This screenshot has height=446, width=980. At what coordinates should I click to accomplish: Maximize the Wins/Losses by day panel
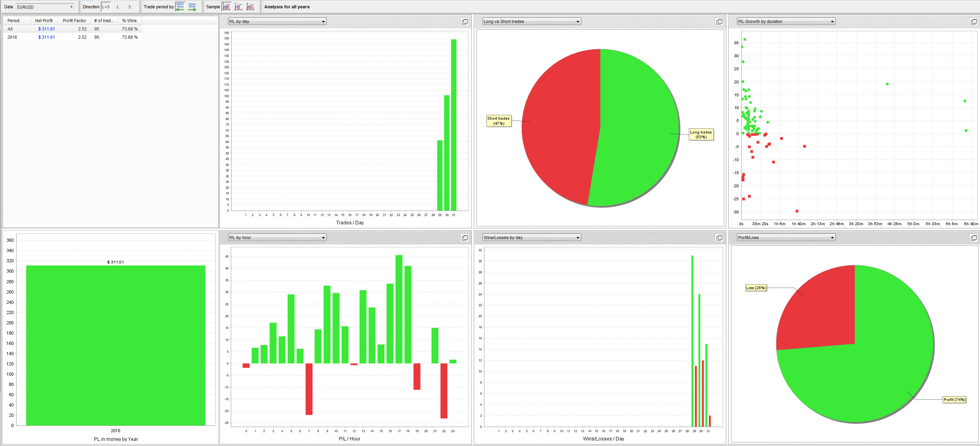click(x=719, y=238)
